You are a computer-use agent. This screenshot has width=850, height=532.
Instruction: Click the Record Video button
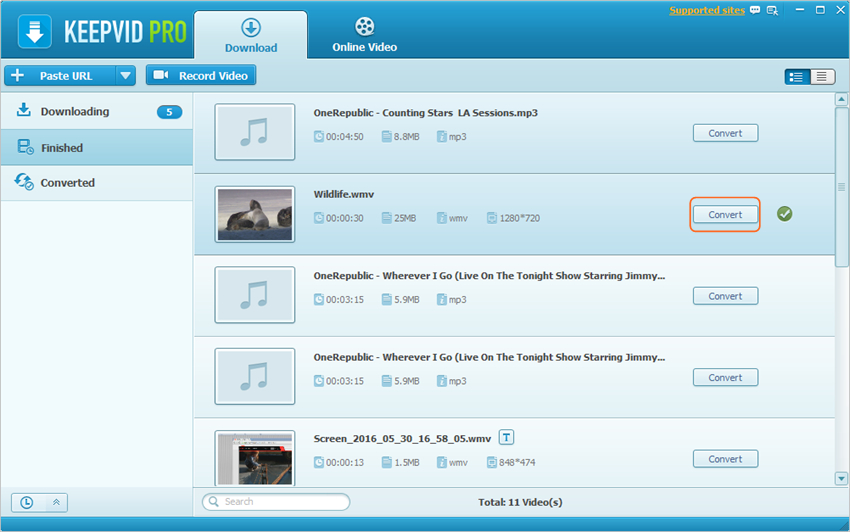[x=201, y=75]
